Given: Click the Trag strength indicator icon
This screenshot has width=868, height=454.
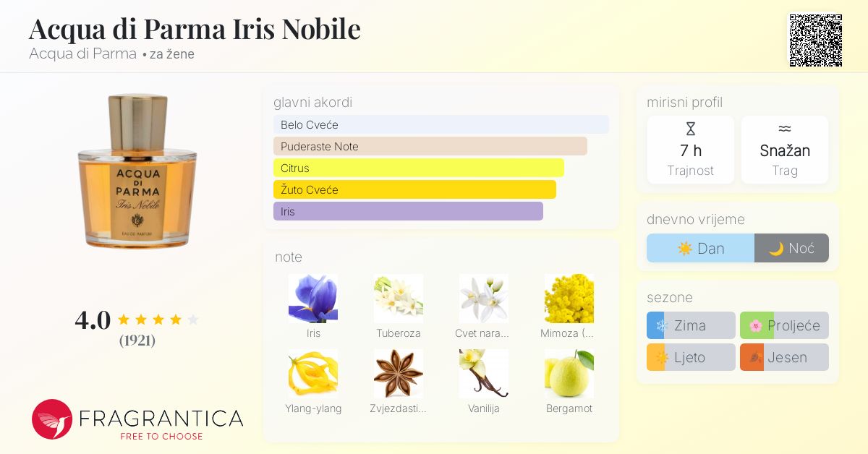Looking at the screenshot, I should point(785,129).
